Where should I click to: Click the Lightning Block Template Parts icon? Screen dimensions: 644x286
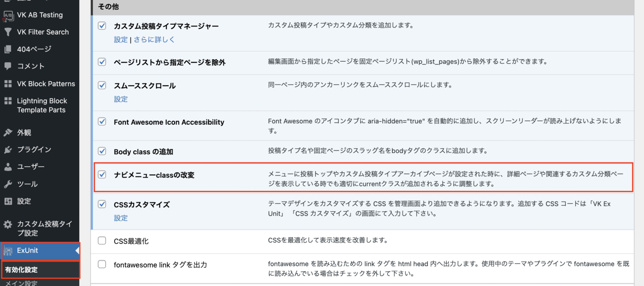pos(8,101)
